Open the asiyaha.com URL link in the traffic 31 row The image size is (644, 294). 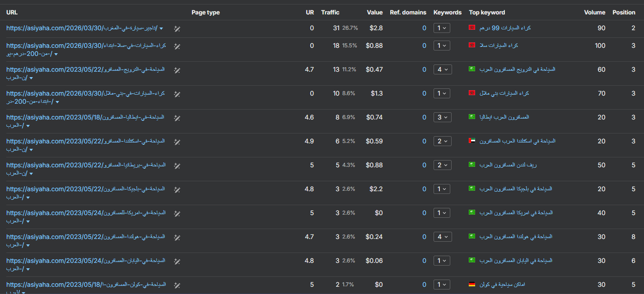point(82,28)
